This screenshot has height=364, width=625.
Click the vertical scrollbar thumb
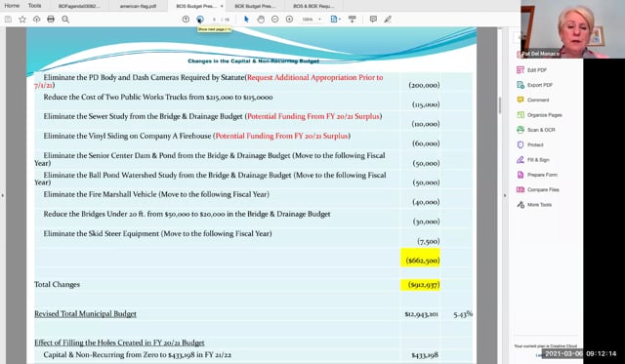[x=500, y=105]
